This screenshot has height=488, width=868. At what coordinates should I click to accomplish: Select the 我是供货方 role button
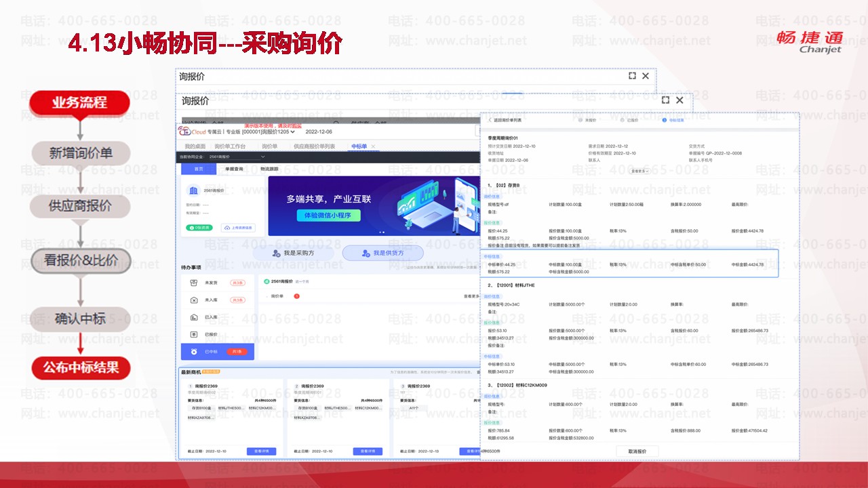tap(382, 253)
